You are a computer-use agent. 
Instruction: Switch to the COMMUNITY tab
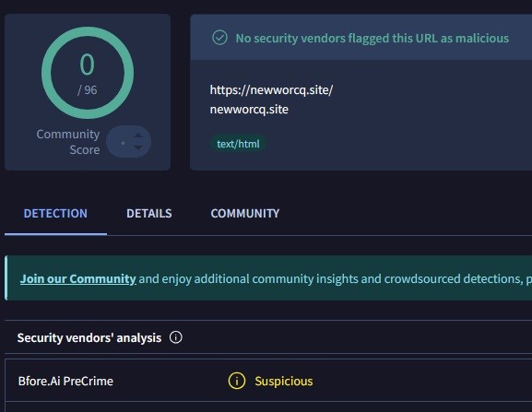coord(245,213)
